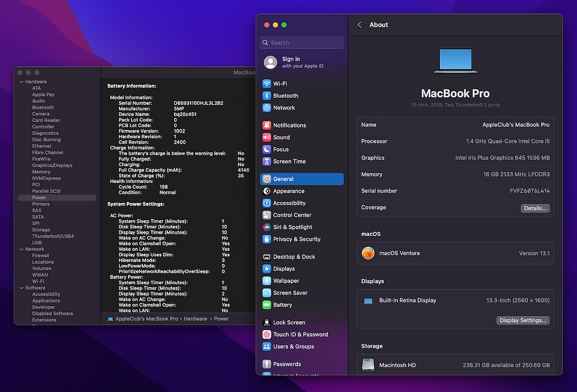Open the Details… coverage button
The image size is (577, 392).
535,208
